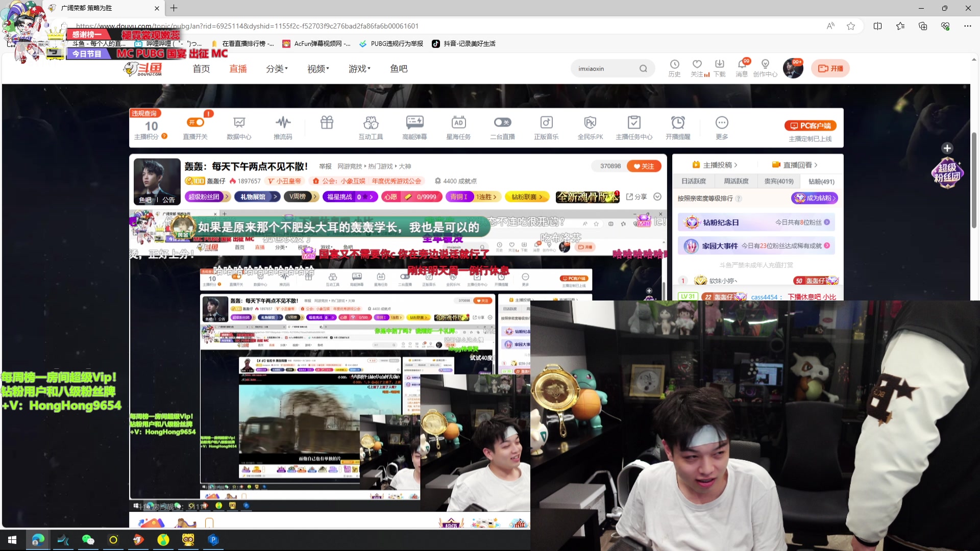This screenshot has height=551, width=980.
Task: Open the 全民乐PK icon
Action: pyautogui.click(x=590, y=127)
